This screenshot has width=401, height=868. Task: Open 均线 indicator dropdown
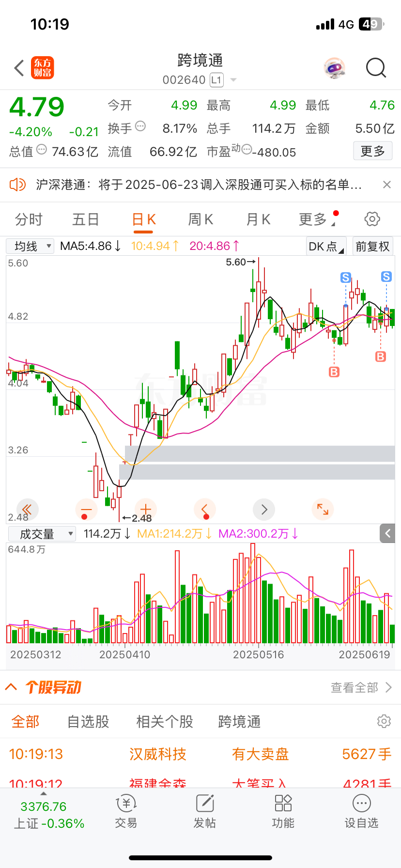30,246
